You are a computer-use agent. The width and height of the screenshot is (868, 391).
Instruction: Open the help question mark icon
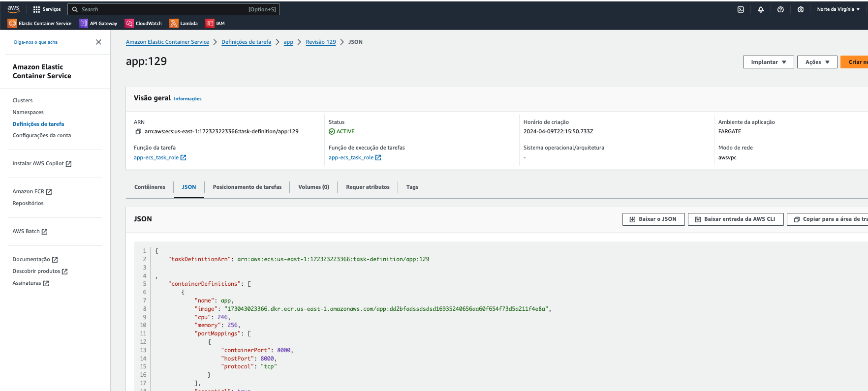tap(780, 9)
